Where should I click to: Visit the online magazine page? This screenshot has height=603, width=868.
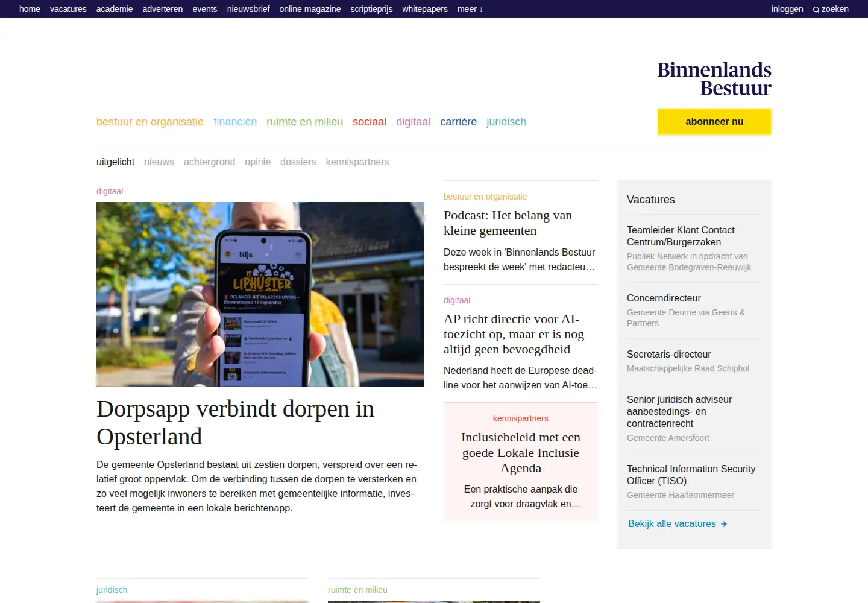310,9
